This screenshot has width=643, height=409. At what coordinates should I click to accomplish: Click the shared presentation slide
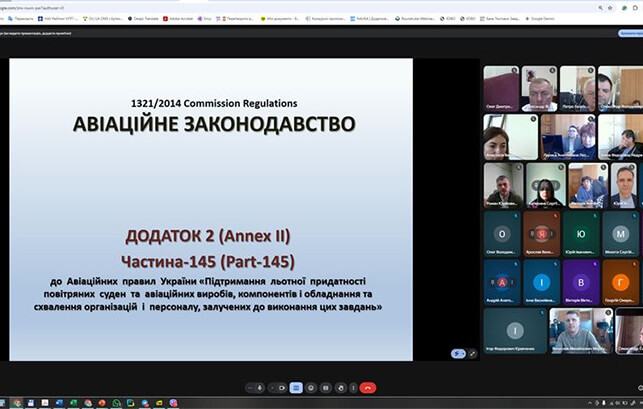click(x=211, y=210)
